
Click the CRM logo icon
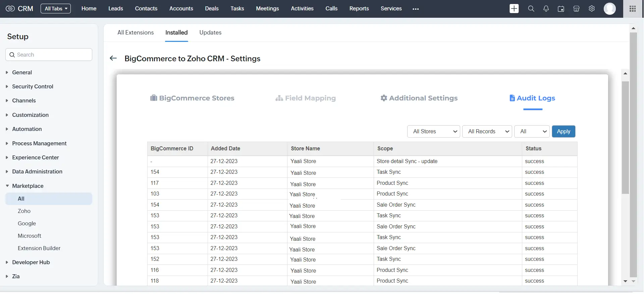(10, 9)
